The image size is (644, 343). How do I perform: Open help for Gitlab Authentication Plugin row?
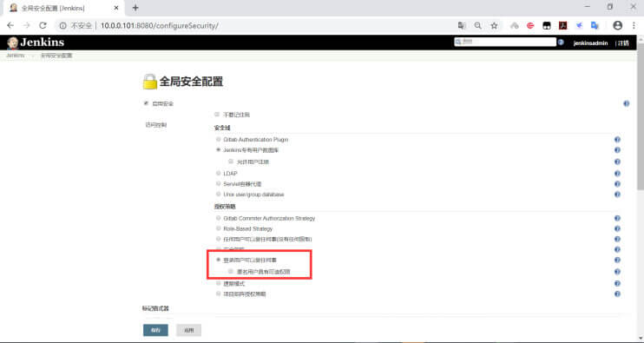[x=617, y=140]
